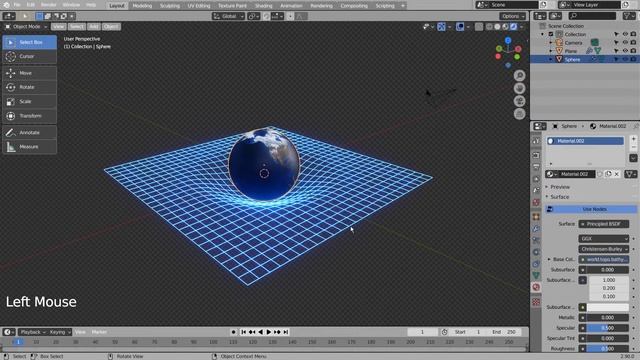Expand Base Color texture settings
The image size is (640, 360).
549,260
